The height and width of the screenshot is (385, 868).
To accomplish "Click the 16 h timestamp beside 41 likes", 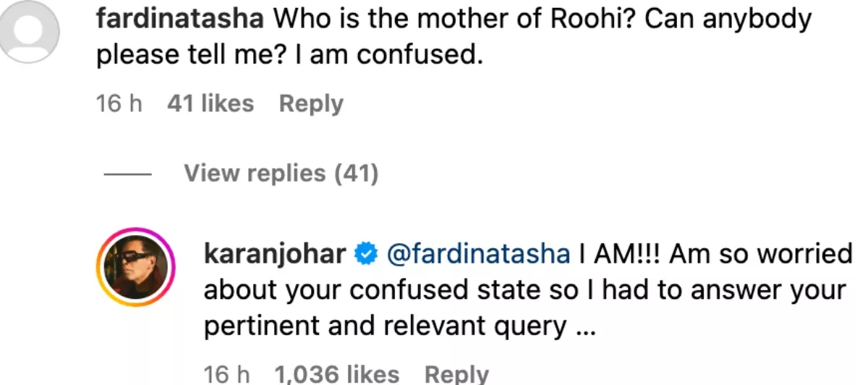I will coord(119,104).
